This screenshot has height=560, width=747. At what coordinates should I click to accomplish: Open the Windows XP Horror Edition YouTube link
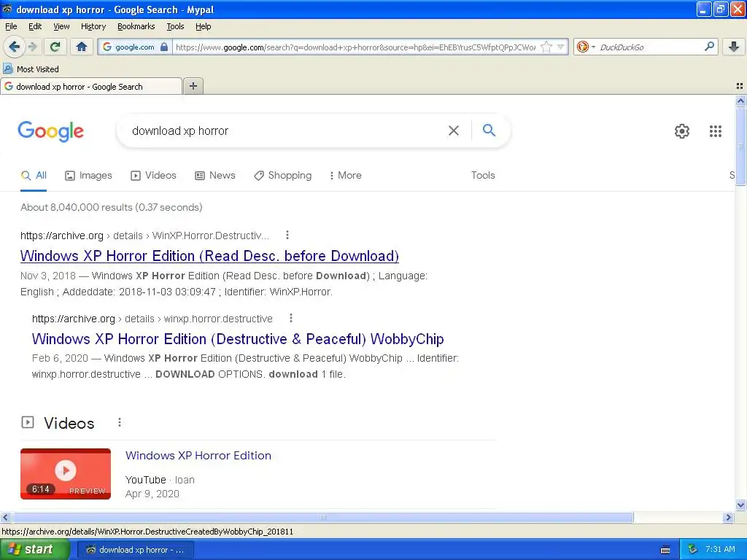point(198,456)
